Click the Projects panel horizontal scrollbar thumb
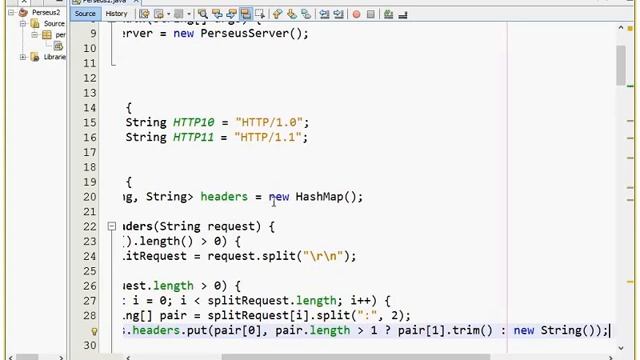The width and height of the screenshot is (640, 360). click(27, 358)
